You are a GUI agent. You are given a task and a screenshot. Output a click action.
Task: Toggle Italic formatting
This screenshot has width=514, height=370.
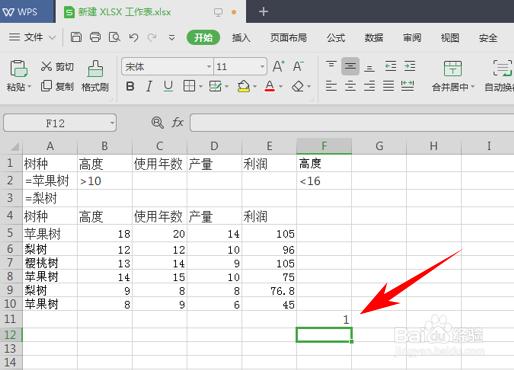149,87
